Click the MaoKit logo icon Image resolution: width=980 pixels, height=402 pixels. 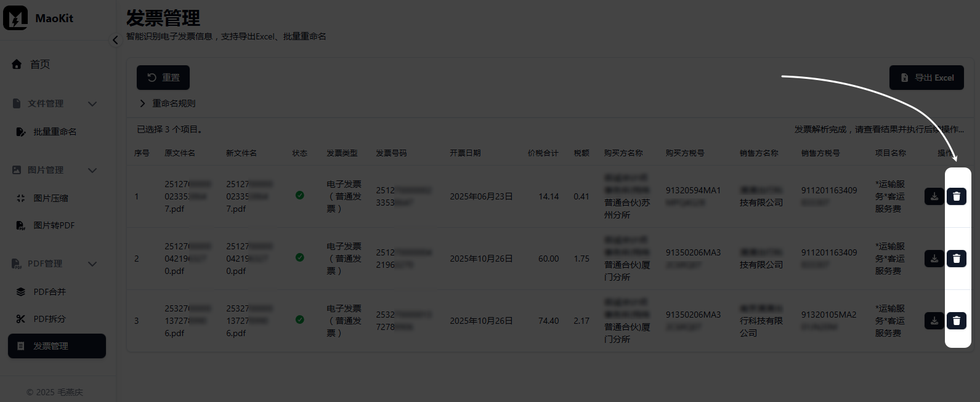point(15,18)
